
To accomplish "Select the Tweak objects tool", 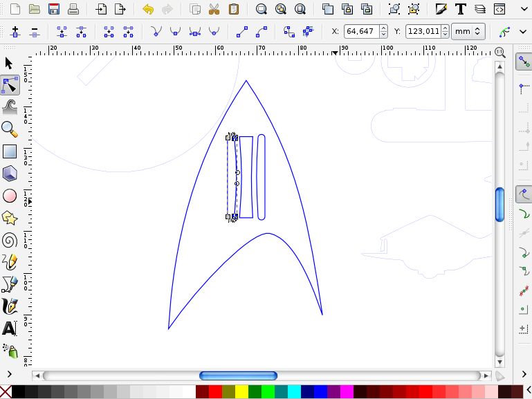I will (x=10, y=107).
